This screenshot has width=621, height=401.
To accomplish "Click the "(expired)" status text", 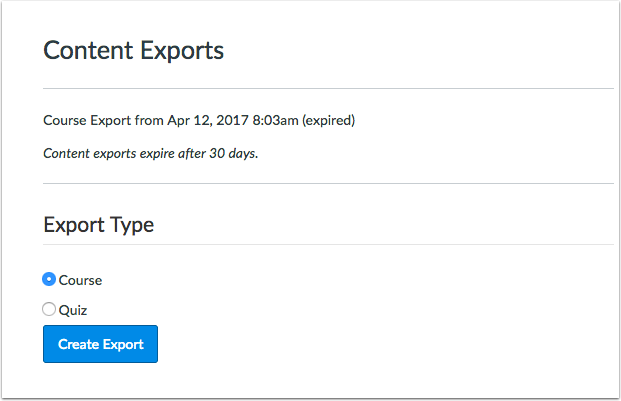I will [x=328, y=121].
